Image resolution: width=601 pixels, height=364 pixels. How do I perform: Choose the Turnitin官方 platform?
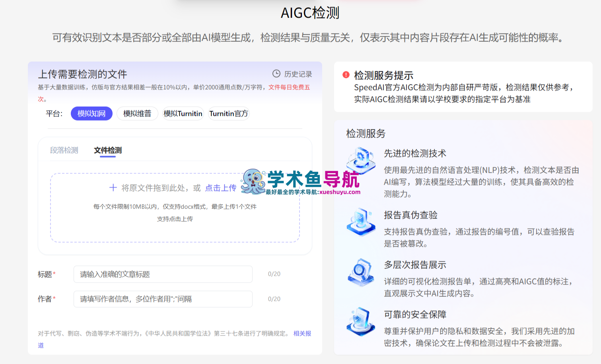coord(229,113)
